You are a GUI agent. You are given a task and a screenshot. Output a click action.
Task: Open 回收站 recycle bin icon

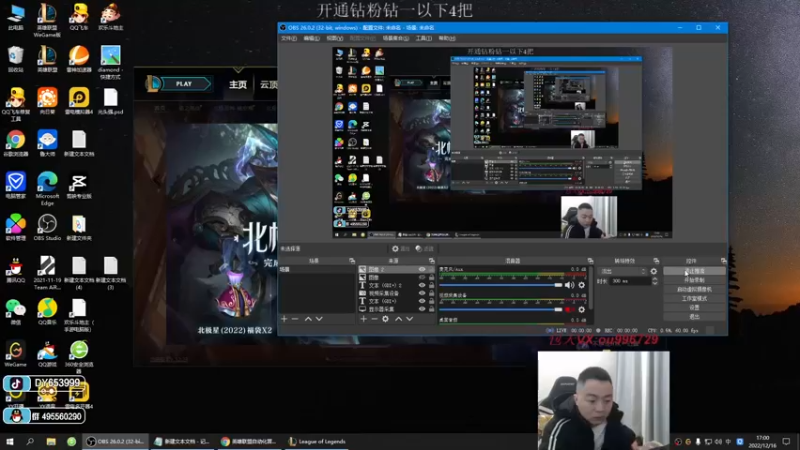[x=15, y=58]
